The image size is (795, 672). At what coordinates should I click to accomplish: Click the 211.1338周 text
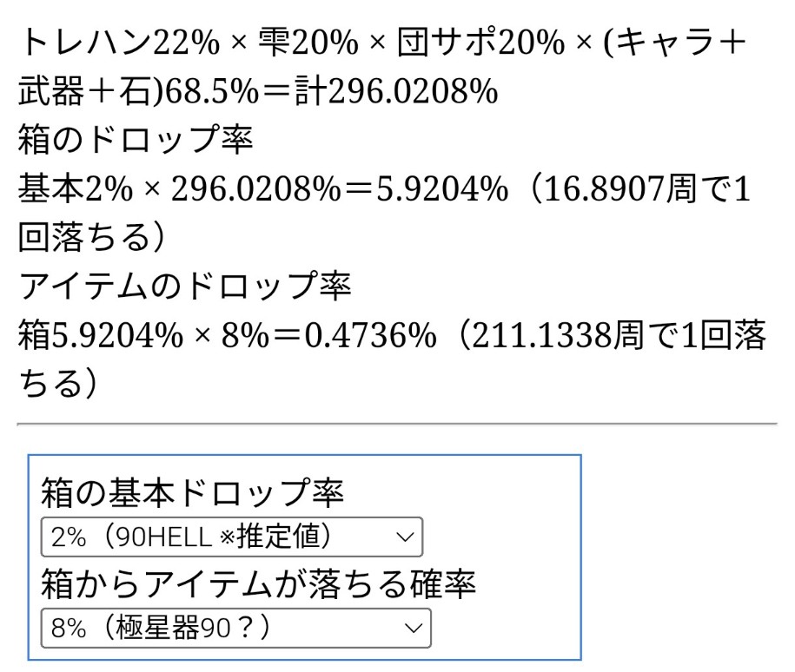(x=575, y=335)
